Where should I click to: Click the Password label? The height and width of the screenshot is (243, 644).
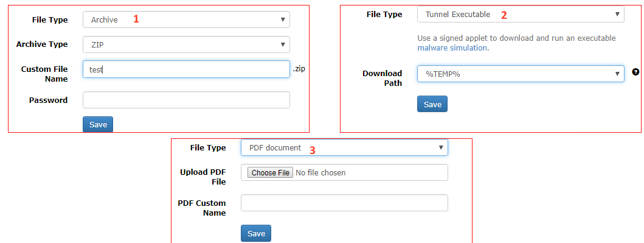49,100
